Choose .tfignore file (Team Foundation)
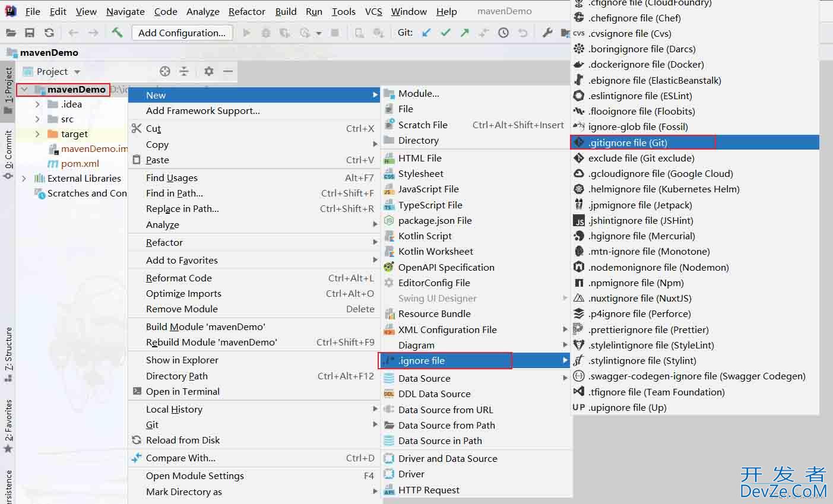The width and height of the screenshot is (833, 504). (695, 392)
